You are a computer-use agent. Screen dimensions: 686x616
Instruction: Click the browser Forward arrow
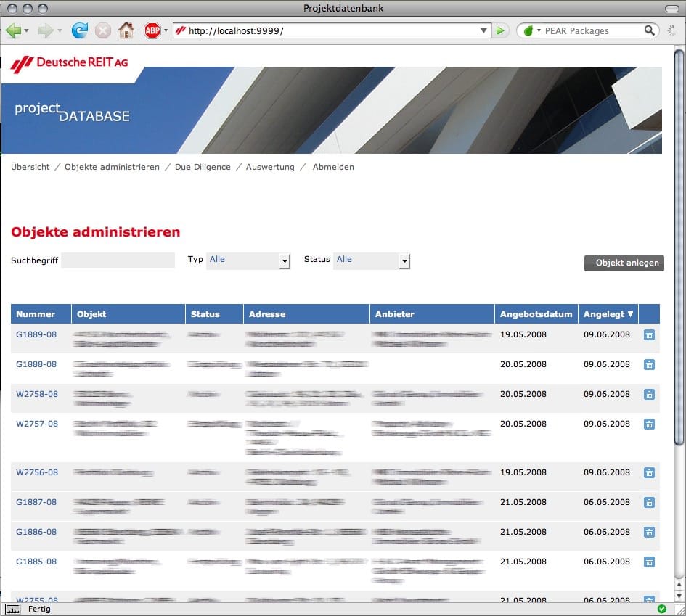[46, 30]
